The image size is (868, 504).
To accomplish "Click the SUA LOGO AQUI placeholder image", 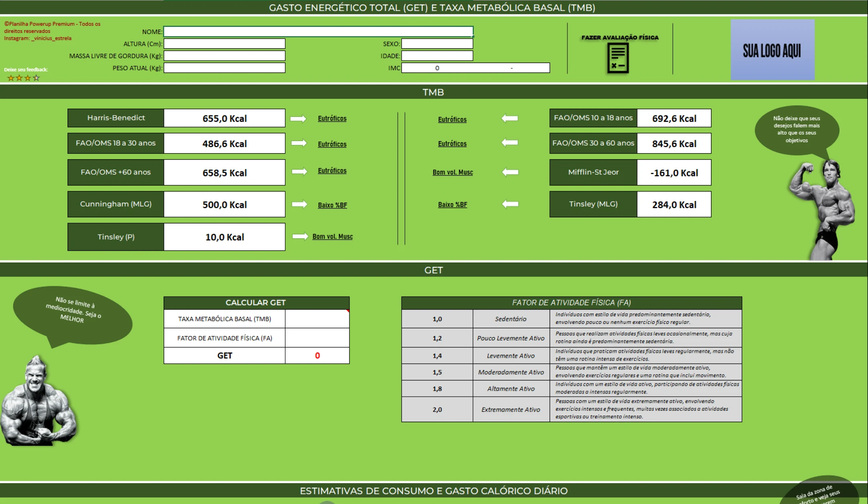I will point(772,50).
